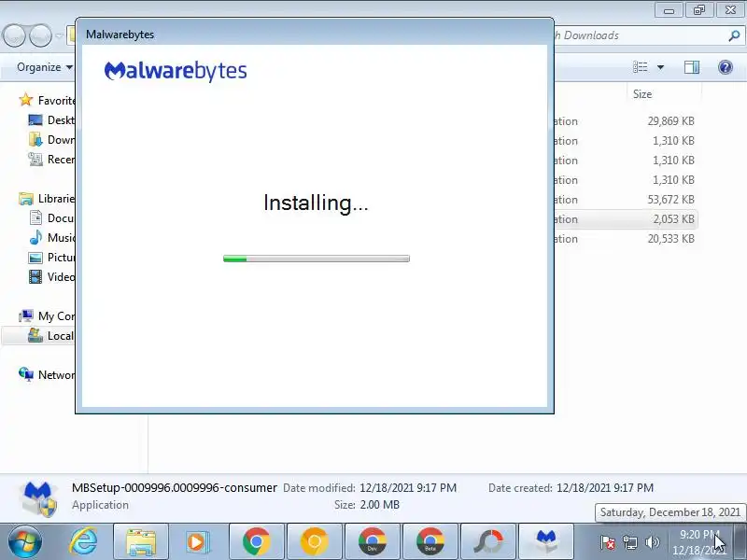747x560 pixels.
Task: Open volume speaker tray icon
Action: [652, 542]
